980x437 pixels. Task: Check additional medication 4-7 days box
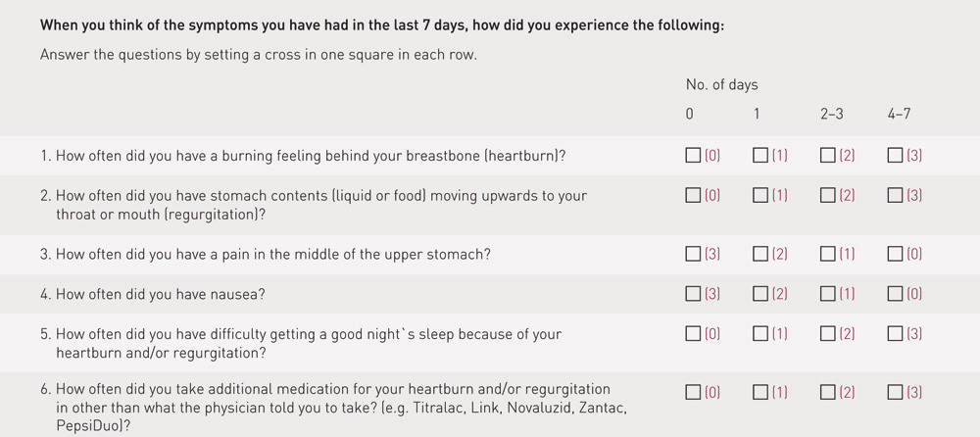[x=895, y=392]
